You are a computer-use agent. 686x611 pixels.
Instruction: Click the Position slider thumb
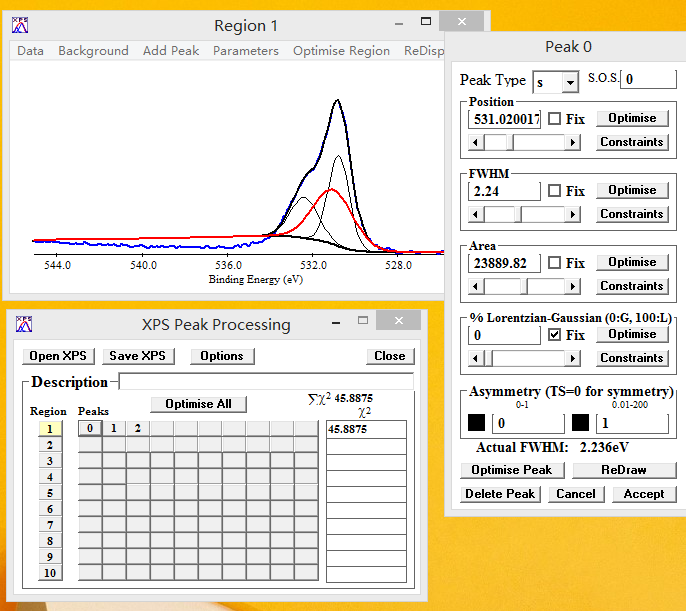point(510,142)
